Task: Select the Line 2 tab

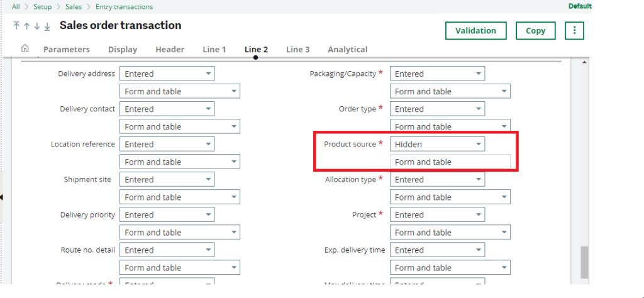Action: (257, 50)
